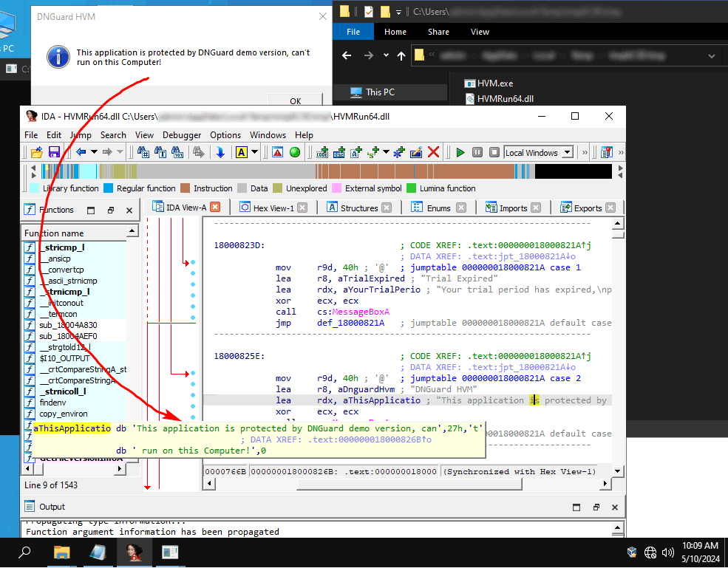Screen dimensions: 728x568
Task: Close the Structures tab
Action: click(x=387, y=208)
